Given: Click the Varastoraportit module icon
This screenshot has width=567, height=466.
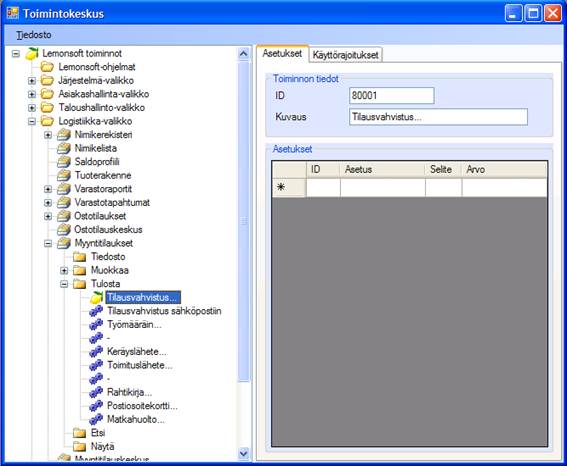Looking at the screenshot, I should [64, 189].
